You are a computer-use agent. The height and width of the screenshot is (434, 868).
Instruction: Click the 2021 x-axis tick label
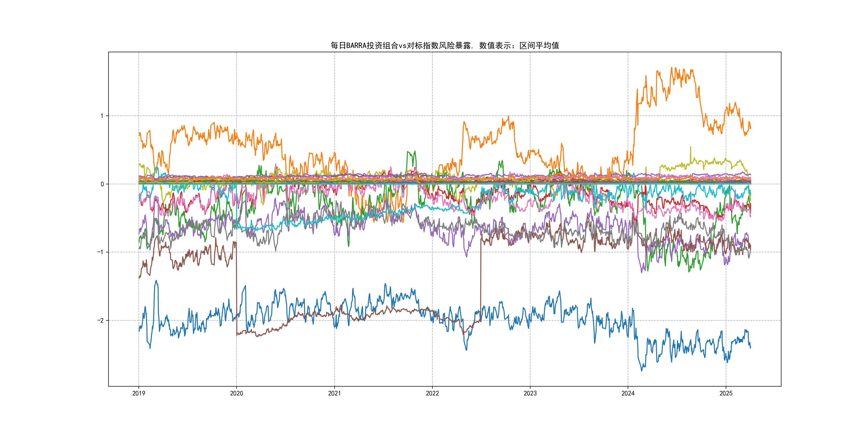tap(334, 393)
